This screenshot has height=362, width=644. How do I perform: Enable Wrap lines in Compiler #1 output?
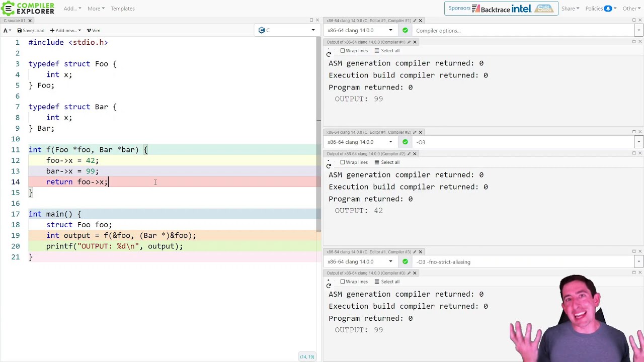coord(354,51)
